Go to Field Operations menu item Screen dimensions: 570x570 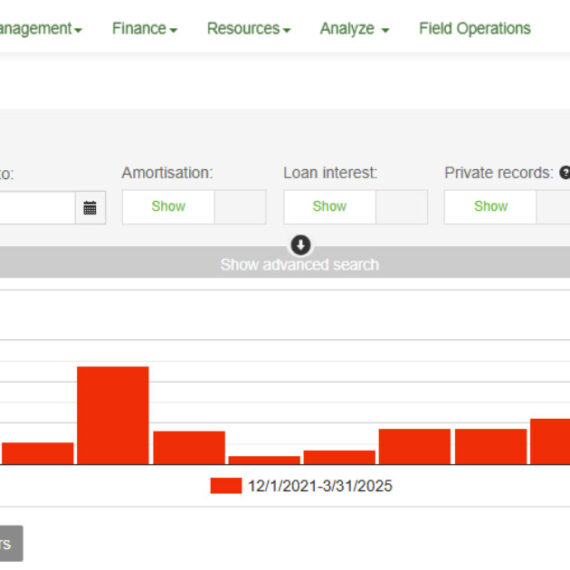pyautogui.click(x=475, y=28)
